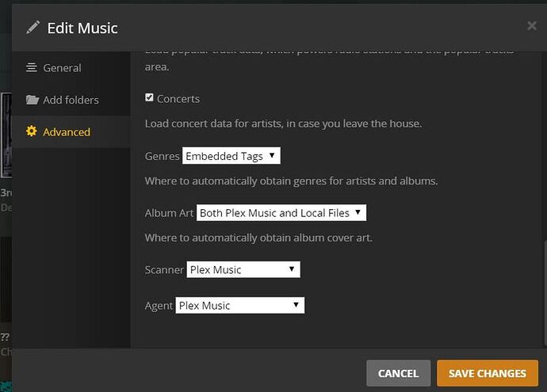Click the General lines icon in sidebar
Viewport: 547px width, 392px height.
tap(32, 68)
